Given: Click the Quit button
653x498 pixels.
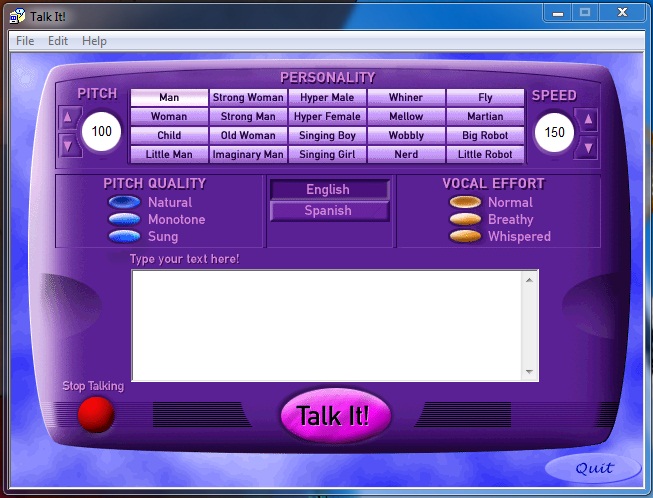Looking at the screenshot, I should (593, 469).
